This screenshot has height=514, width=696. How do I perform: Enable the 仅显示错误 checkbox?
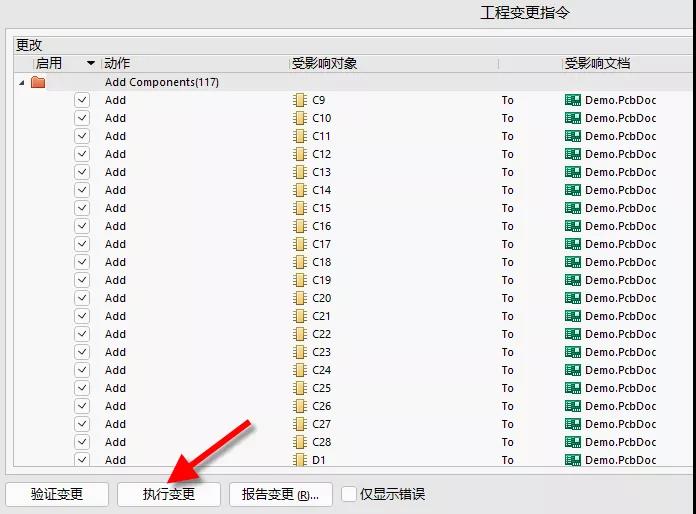pyautogui.click(x=348, y=494)
